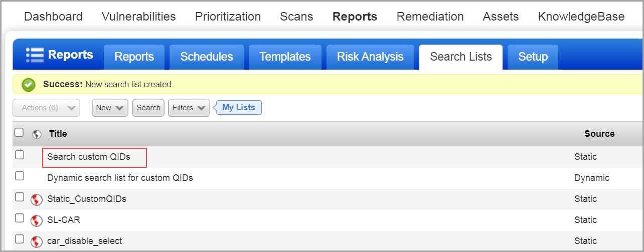Click the globe icon beside SL-CAR
Image resolution: width=644 pixels, height=252 pixels.
[36, 220]
